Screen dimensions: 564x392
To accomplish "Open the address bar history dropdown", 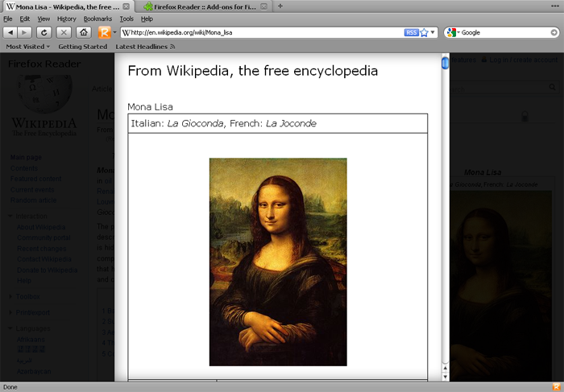I will point(433,32).
